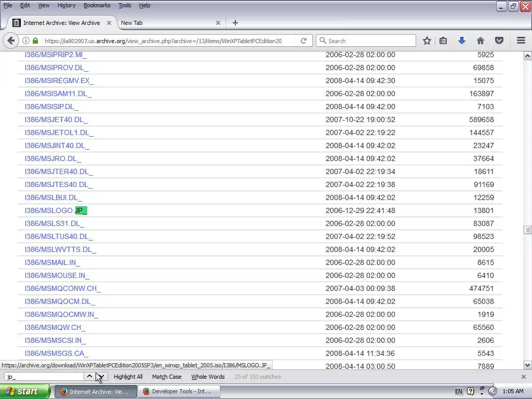Image resolution: width=532 pixels, height=399 pixels.
Task: Close the Internet Archive tab
Action: [109, 23]
